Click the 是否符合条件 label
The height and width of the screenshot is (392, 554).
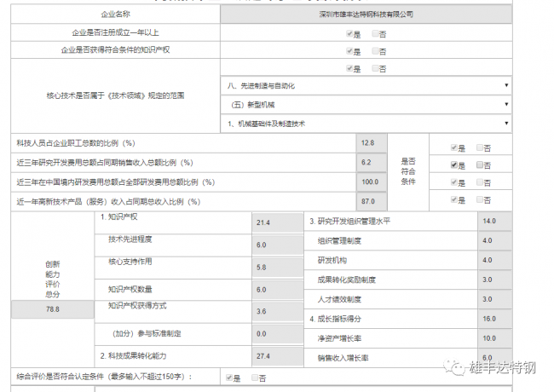pos(408,171)
